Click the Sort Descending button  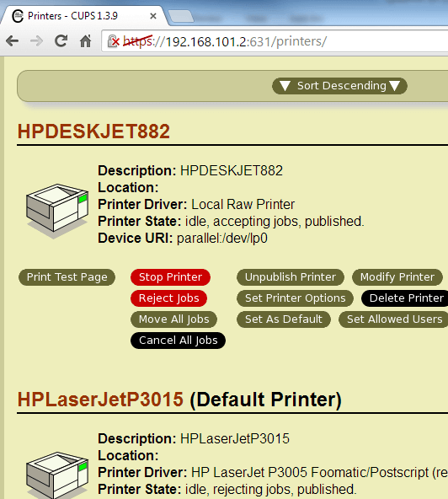pos(339,86)
